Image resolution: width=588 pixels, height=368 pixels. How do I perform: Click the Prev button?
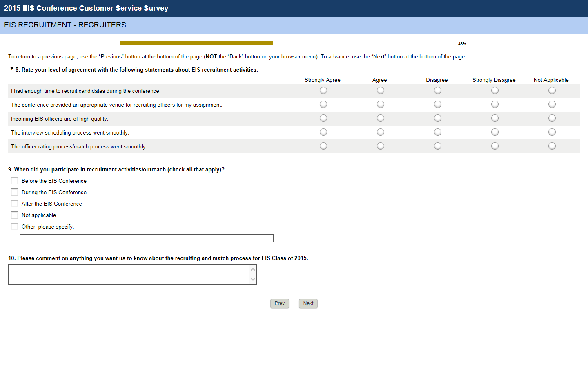pos(280,303)
